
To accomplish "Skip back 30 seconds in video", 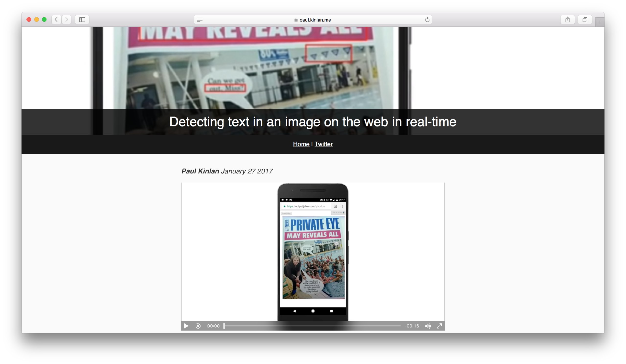I will coord(198,326).
